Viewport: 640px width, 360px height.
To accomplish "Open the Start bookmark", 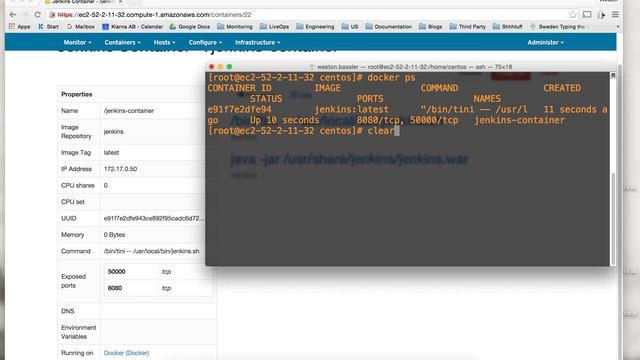I will click(x=49, y=27).
